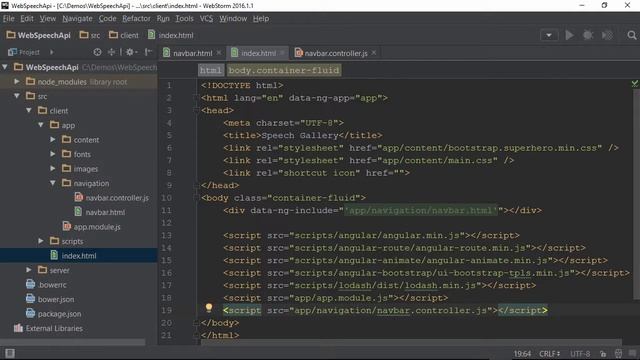Select navbar.html in project tree
This screenshot has width=640, height=360.
point(105,212)
